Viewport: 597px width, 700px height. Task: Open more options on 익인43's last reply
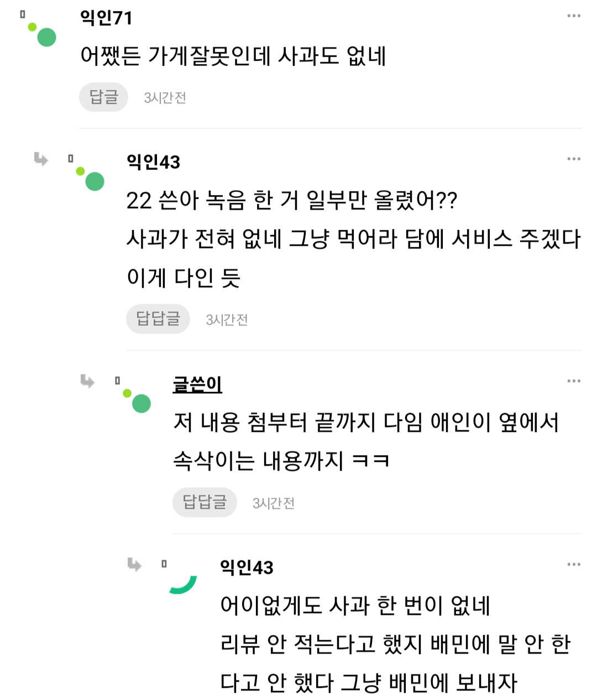point(573,565)
